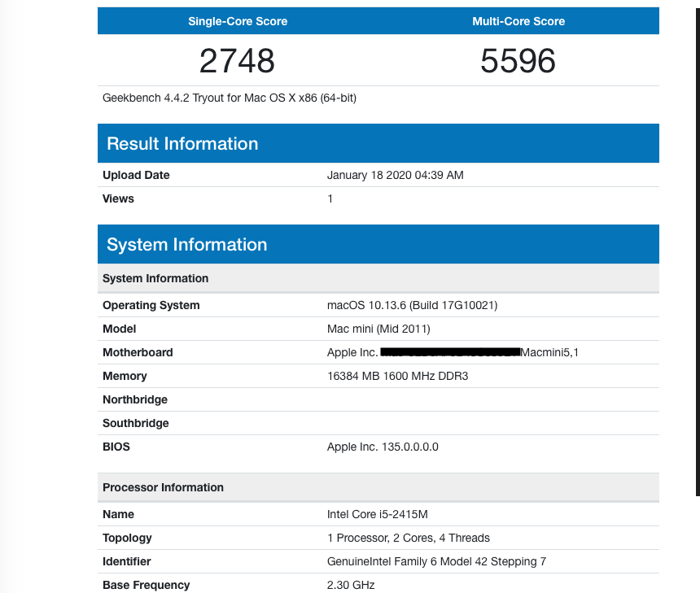700x593 pixels.
Task: Click the Base Frequency label
Action: 146,585
